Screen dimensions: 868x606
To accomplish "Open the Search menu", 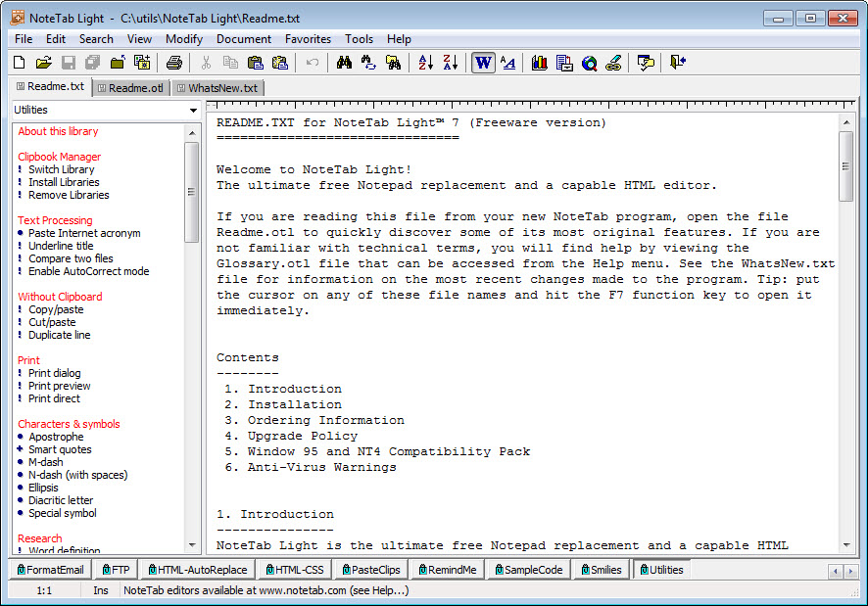I will click(96, 39).
